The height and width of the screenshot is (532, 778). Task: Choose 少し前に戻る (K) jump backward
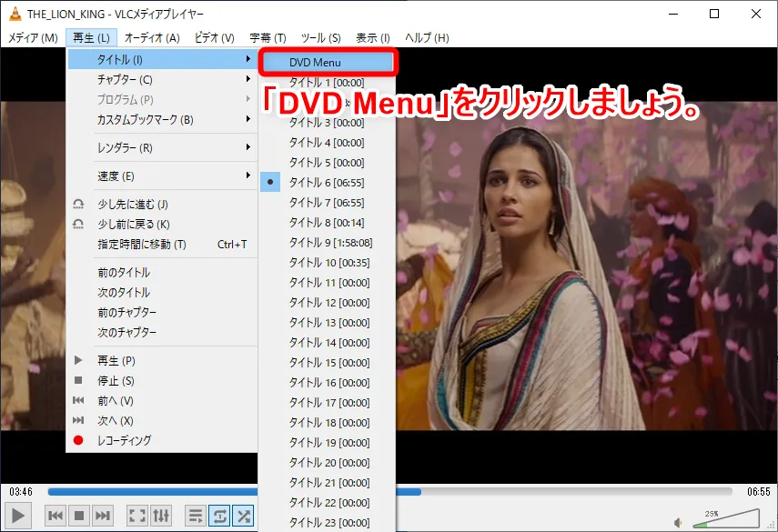point(162,224)
